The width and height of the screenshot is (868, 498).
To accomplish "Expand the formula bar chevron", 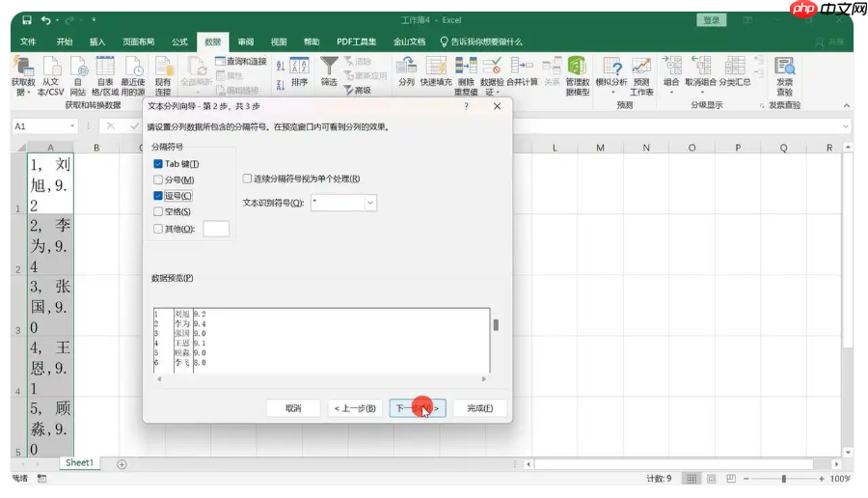I will [x=845, y=126].
